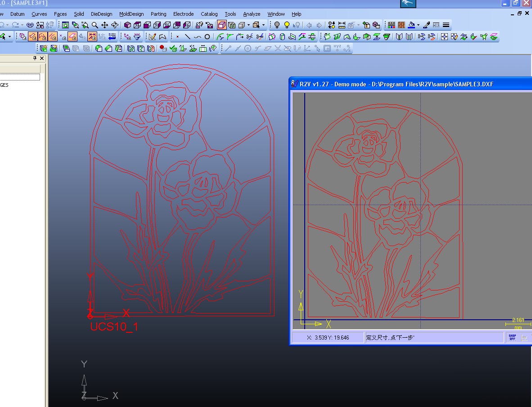This screenshot has width=532, height=407.
Task: Open the ruler measure tool
Action: point(342,25)
